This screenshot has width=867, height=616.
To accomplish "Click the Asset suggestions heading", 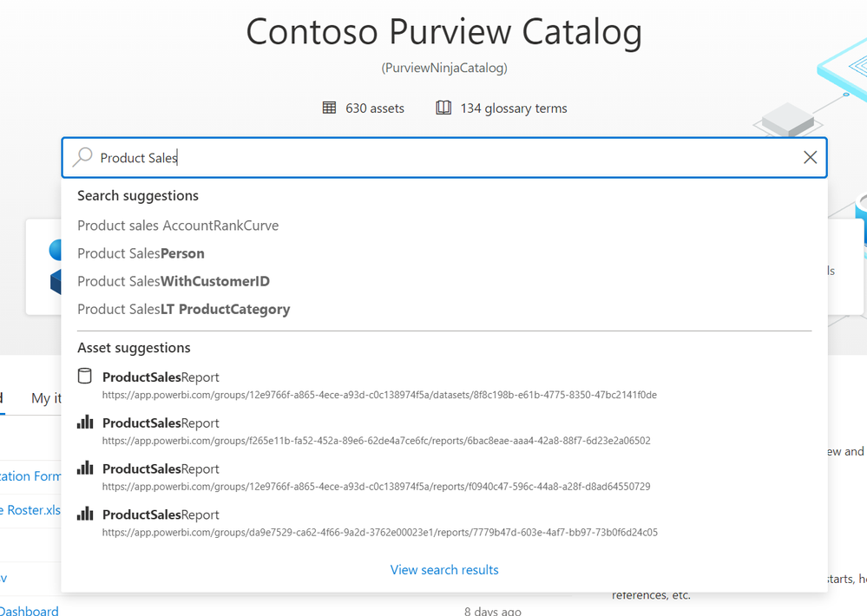I will [x=134, y=348].
